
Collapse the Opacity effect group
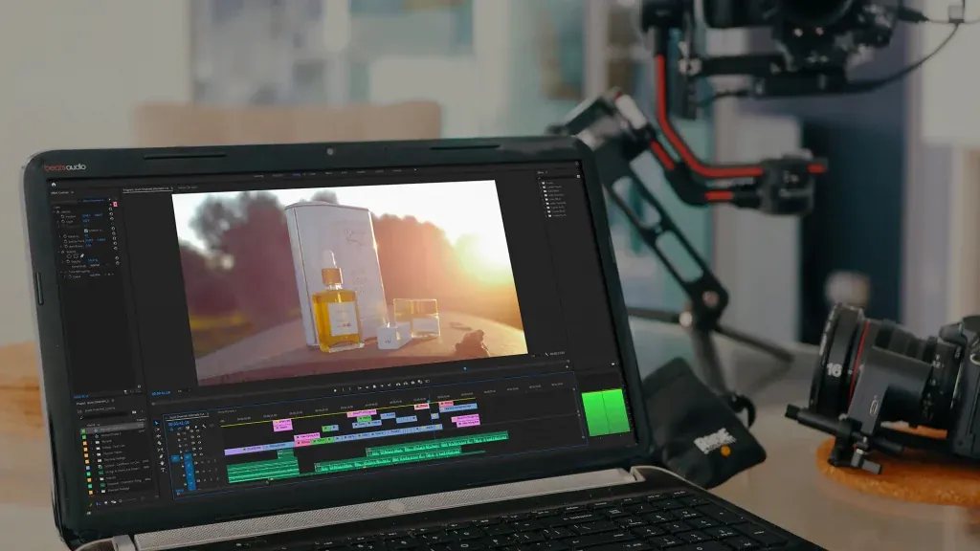(58, 252)
